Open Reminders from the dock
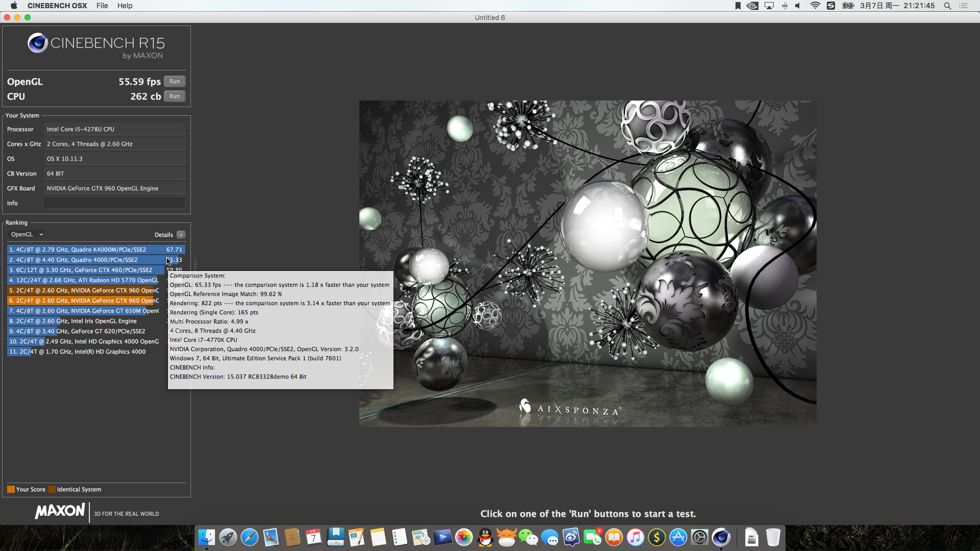The width and height of the screenshot is (980, 551). click(400, 537)
